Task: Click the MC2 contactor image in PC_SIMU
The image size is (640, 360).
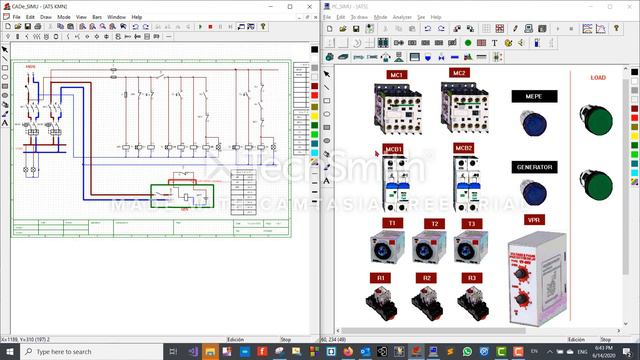Action: [x=464, y=107]
